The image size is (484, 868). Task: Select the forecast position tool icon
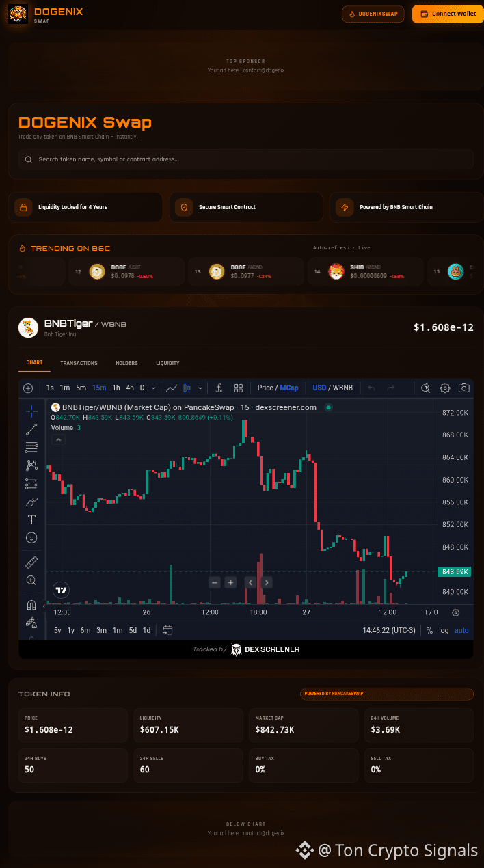[x=31, y=483]
